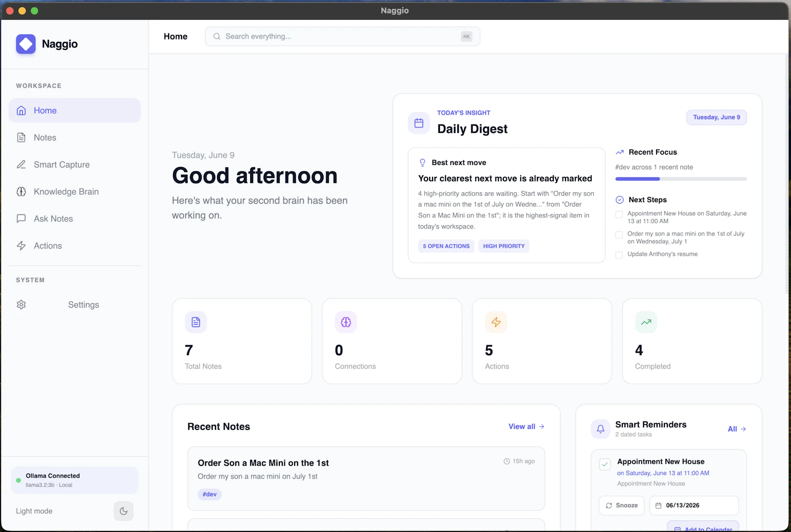791x532 pixels.
Task: Toggle dark mode with the moon button
Action: click(124, 511)
